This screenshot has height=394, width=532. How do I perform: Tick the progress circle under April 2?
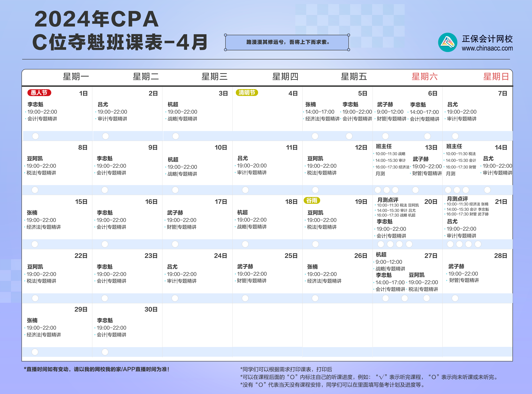click(106, 136)
